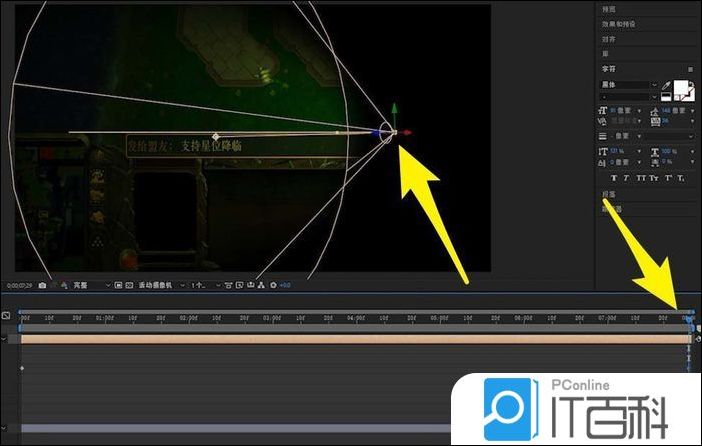Open the composition flowchart icon
Image resolution: width=702 pixels, height=446 pixels.
(261, 285)
